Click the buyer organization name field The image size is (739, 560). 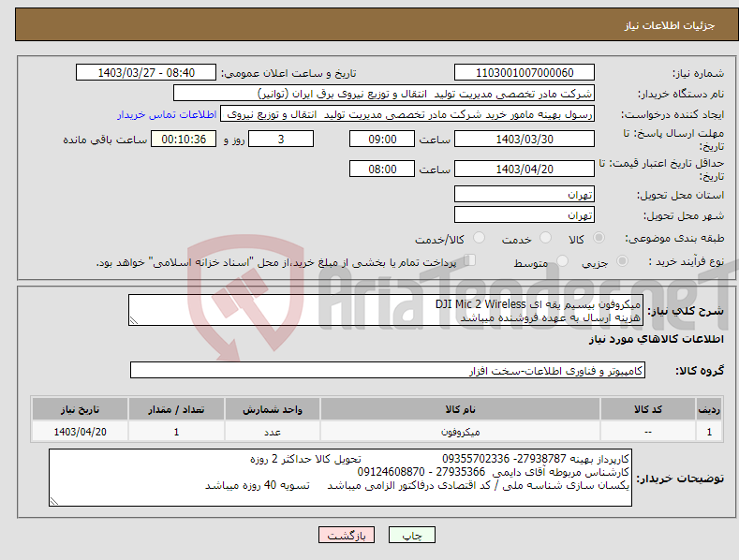384,94
